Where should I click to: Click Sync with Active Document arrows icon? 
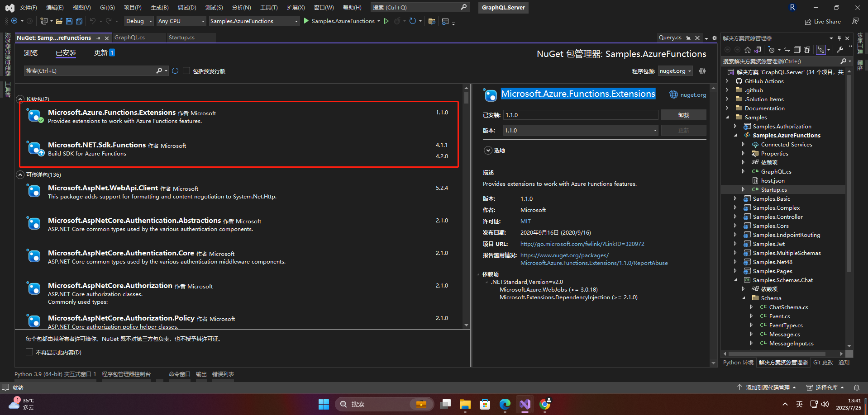point(787,50)
